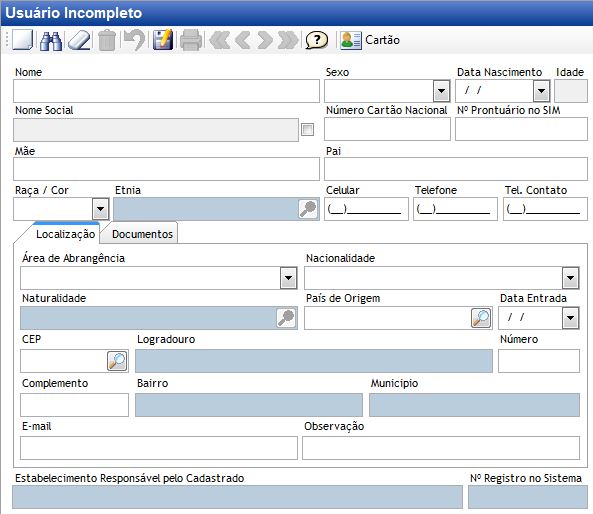593x514 pixels.
Task: Click the magnifier icon beside CEP
Action: (x=117, y=361)
